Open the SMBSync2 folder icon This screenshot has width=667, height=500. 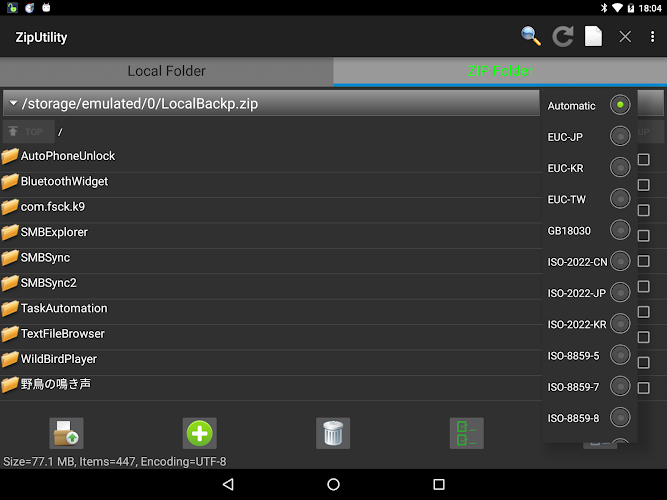click(10, 283)
